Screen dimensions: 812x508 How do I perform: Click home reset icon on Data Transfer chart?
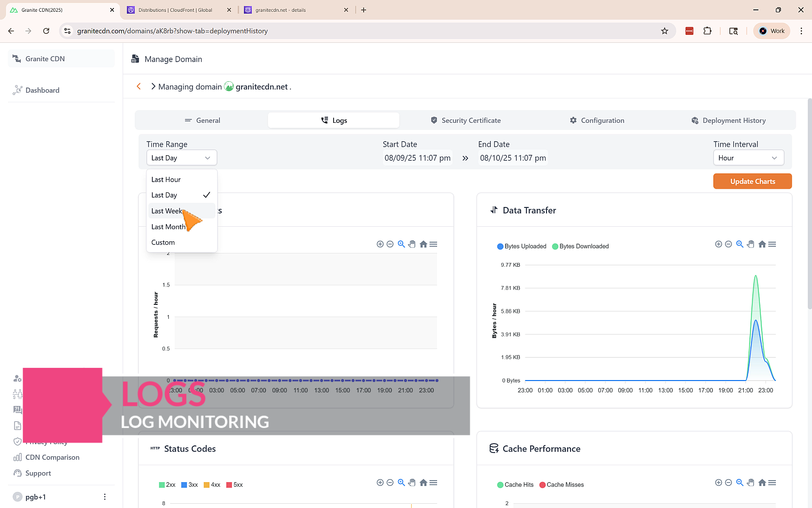pyautogui.click(x=762, y=244)
